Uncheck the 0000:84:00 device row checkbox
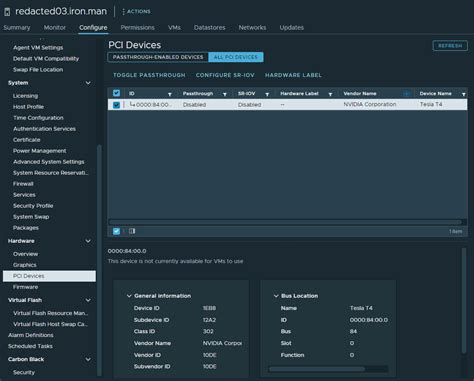The width and height of the screenshot is (474, 381). 116,105
